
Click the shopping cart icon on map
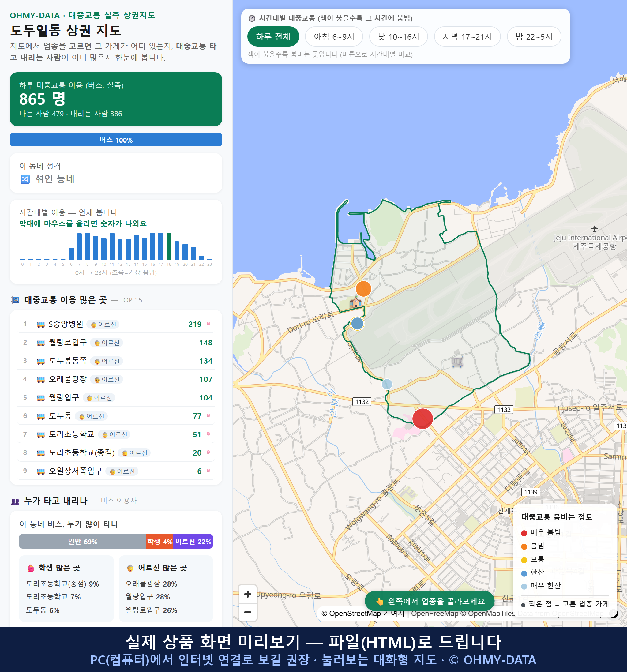click(457, 362)
